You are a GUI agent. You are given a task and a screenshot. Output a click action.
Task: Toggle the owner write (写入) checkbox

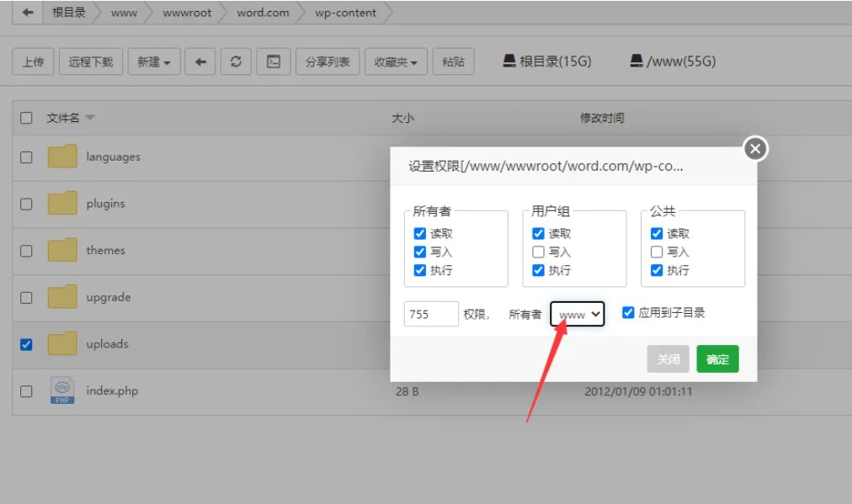[x=420, y=252]
